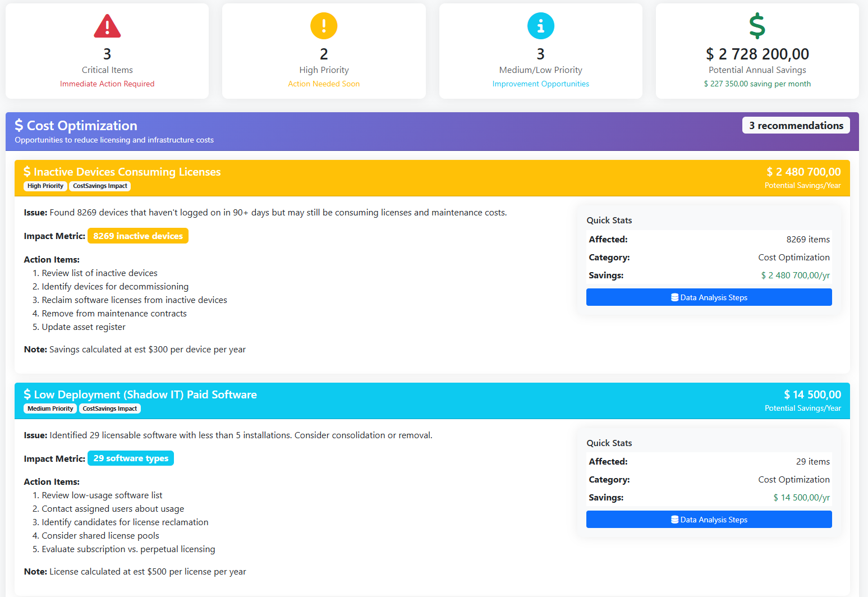868x597 pixels.
Task: Click dollar icon next to Low Deployment title
Action: 27,394
